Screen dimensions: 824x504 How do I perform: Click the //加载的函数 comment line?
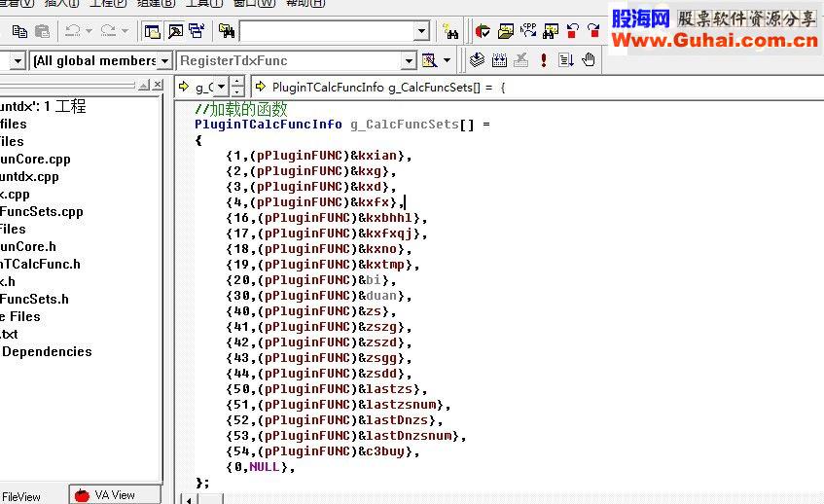pos(240,109)
